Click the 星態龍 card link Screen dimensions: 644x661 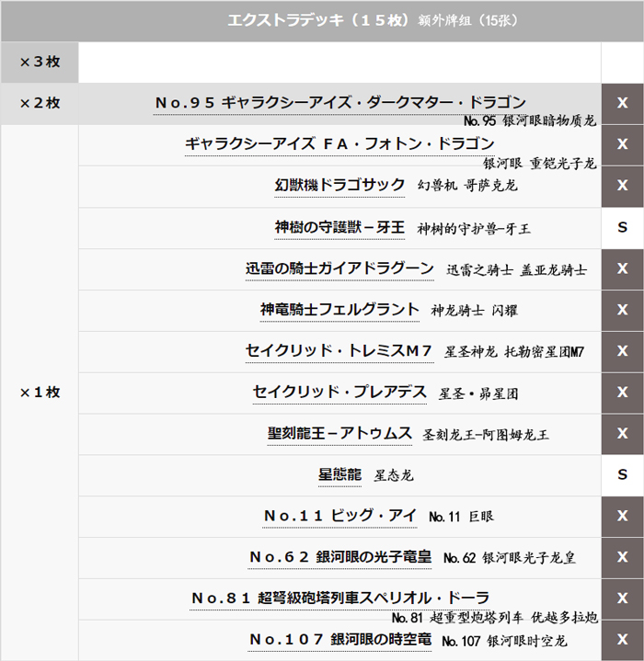coord(339,474)
